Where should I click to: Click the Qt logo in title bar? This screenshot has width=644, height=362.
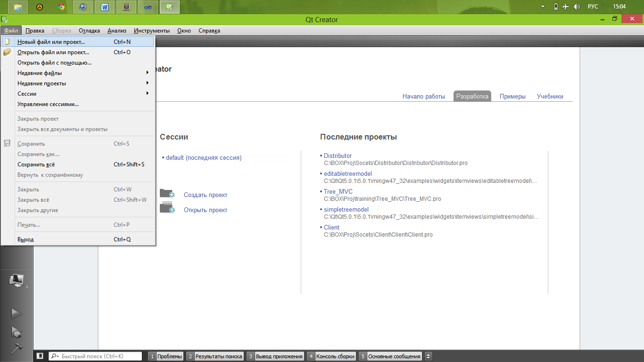pyautogui.click(x=5, y=20)
